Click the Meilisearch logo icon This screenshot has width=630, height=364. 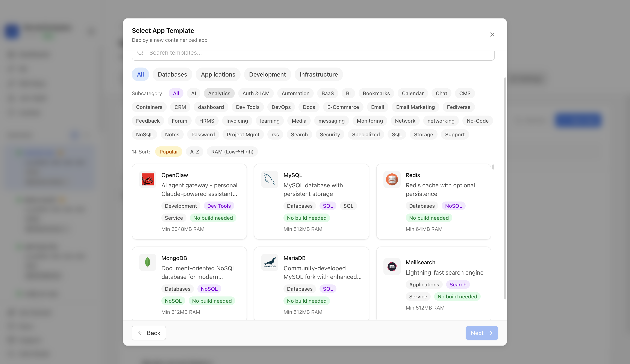coord(392,266)
